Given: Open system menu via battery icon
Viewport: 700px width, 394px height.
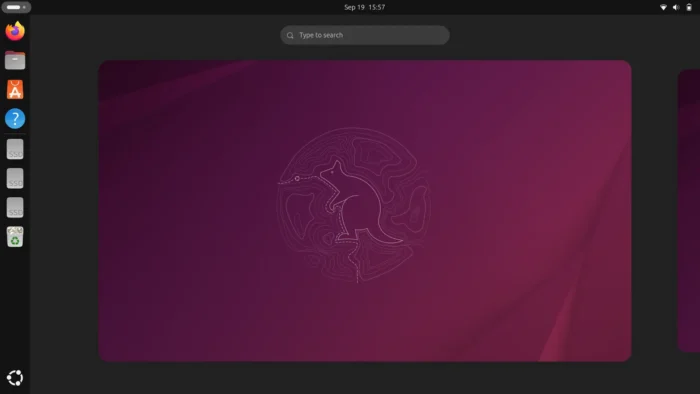Looking at the screenshot, I should point(689,7).
